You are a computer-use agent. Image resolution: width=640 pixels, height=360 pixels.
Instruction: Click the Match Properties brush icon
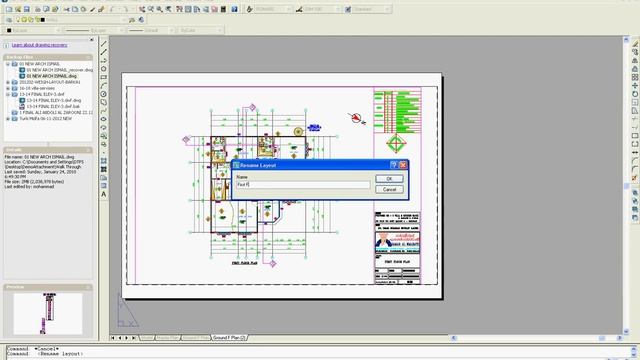pos(93,9)
